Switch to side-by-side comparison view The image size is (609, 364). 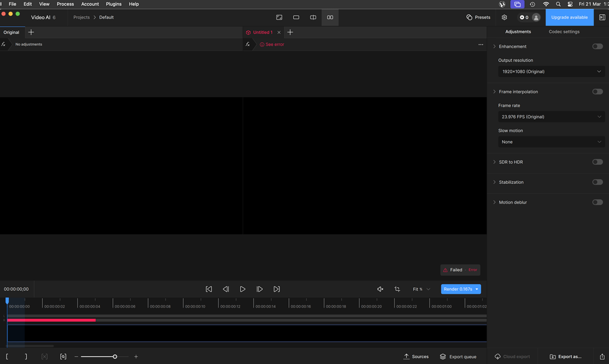click(x=330, y=17)
